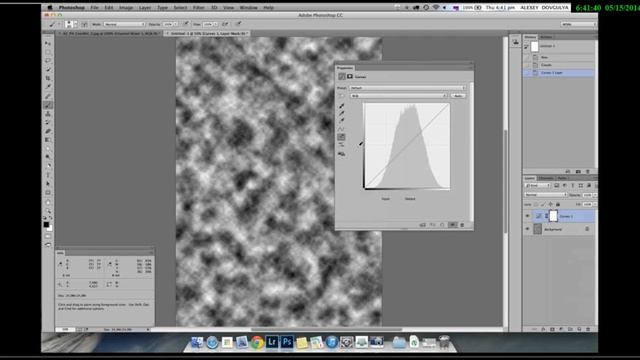Pick the white point eyedropper in Curves
Image resolution: width=640 pixels, height=360 pixels.
(x=342, y=121)
